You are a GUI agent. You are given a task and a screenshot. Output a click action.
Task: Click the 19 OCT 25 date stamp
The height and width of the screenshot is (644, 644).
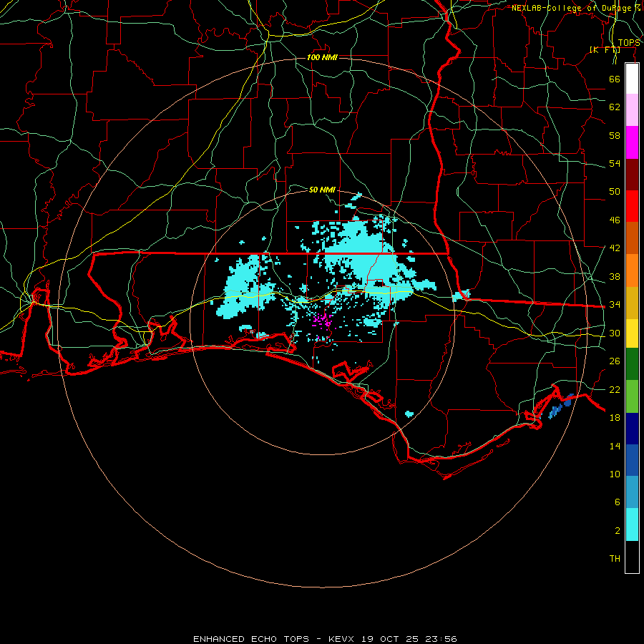click(x=390, y=639)
